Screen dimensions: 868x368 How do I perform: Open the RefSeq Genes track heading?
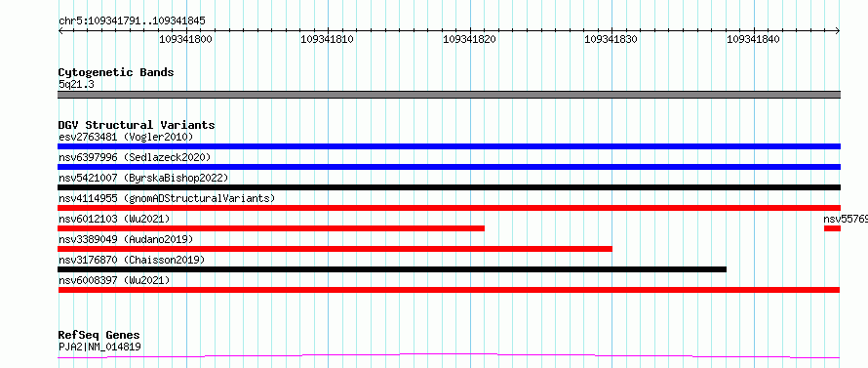click(x=99, y=336)
